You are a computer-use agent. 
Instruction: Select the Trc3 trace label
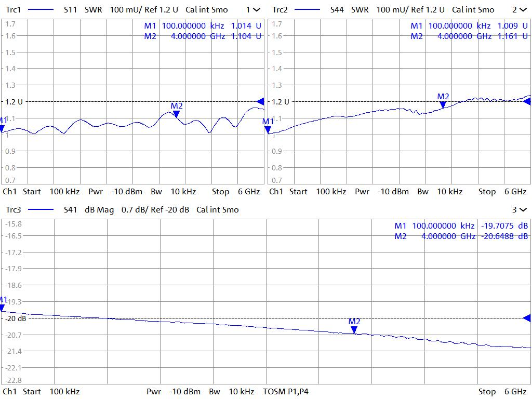coord(14,210)
